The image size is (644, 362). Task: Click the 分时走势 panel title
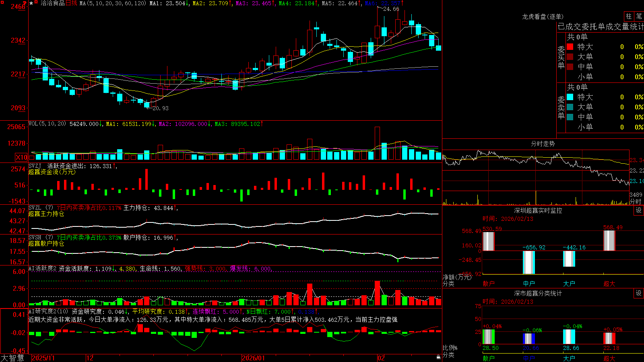[x=543, y=144]
